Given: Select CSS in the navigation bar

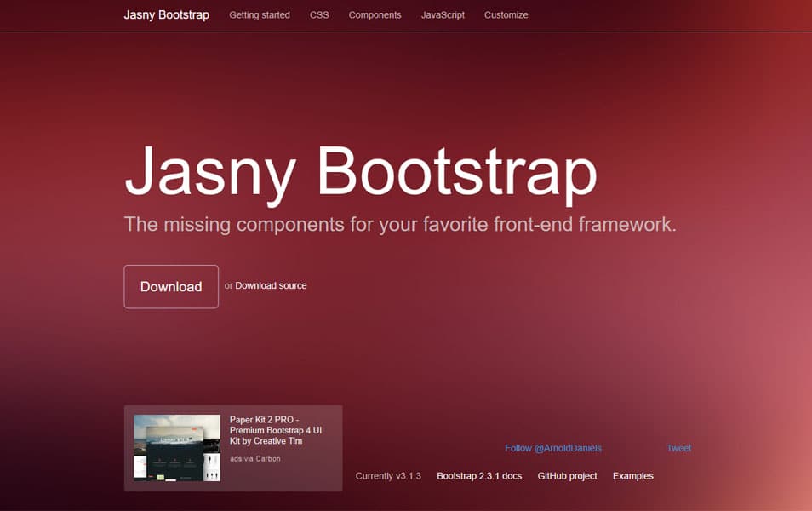Looking at the screenshot, I should 319,14.
